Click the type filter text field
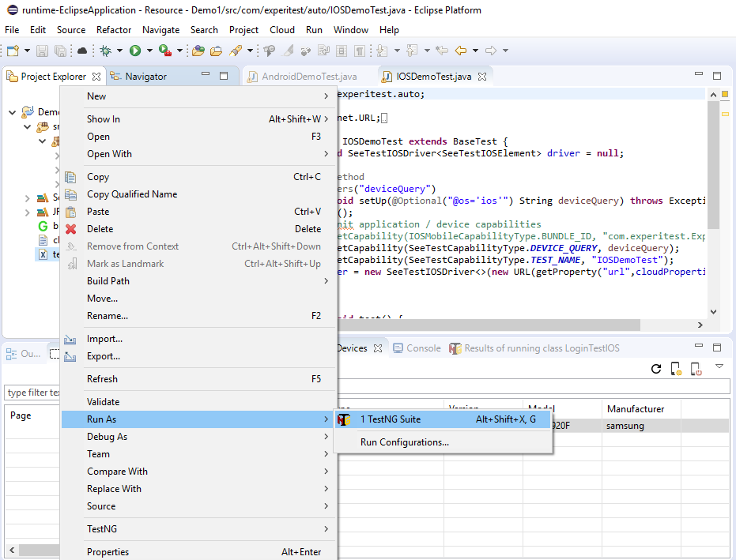The image size is (736, 560). click(30, 392)
